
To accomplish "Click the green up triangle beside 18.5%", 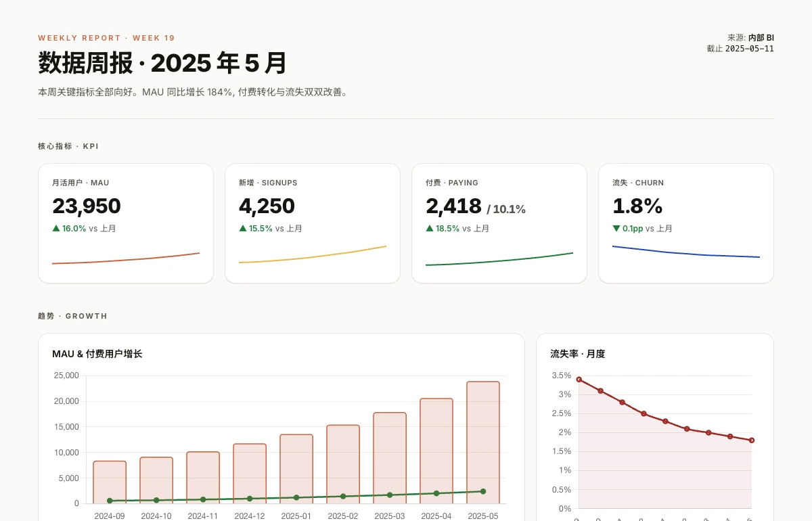I will 430,229.
